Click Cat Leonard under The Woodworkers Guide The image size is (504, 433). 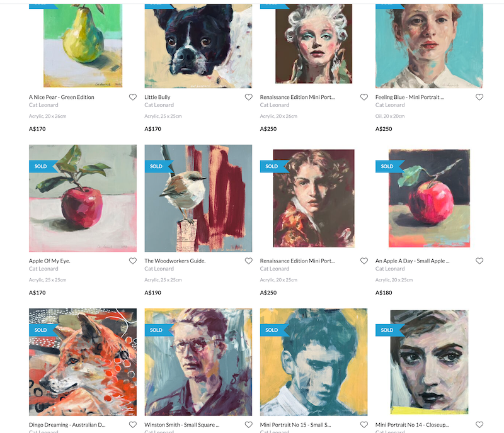159,269
